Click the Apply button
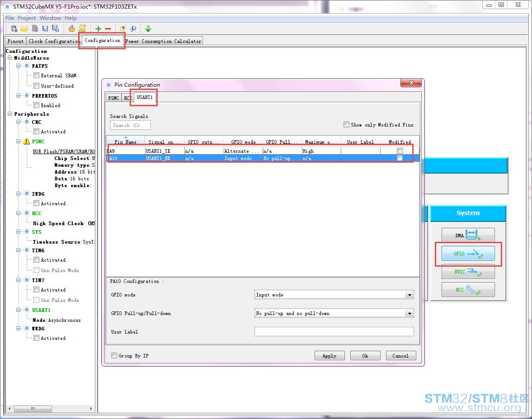This screenshot has width=532, height=419. (330, 356)
